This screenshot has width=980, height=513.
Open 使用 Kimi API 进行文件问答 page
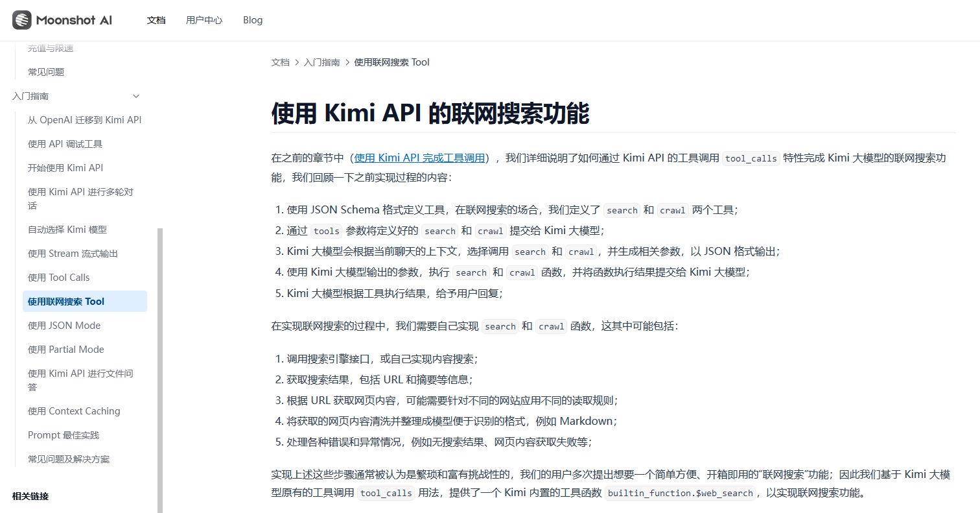(80, 380)
